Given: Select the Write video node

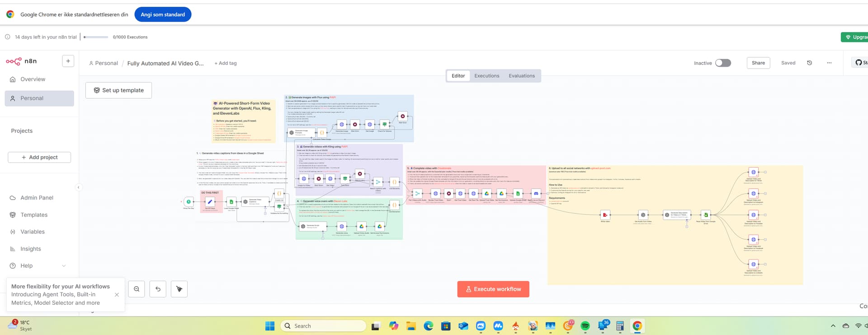Looking at the screenshot, I should coord(605,215).
